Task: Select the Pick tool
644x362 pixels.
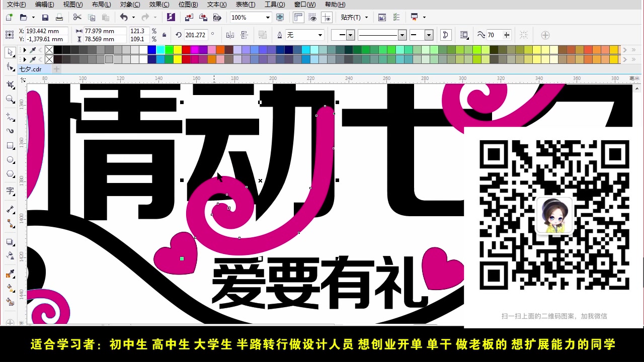Action: click(x=9, y=53)
